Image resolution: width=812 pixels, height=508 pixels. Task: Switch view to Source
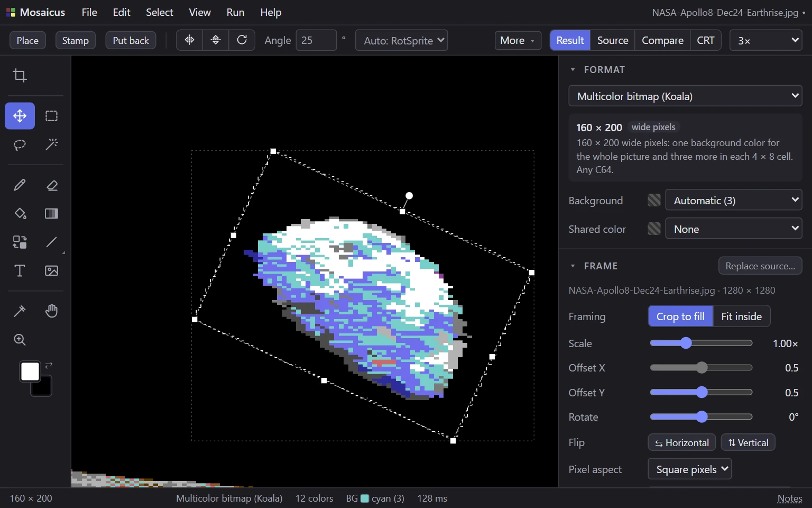coord(613,40)
